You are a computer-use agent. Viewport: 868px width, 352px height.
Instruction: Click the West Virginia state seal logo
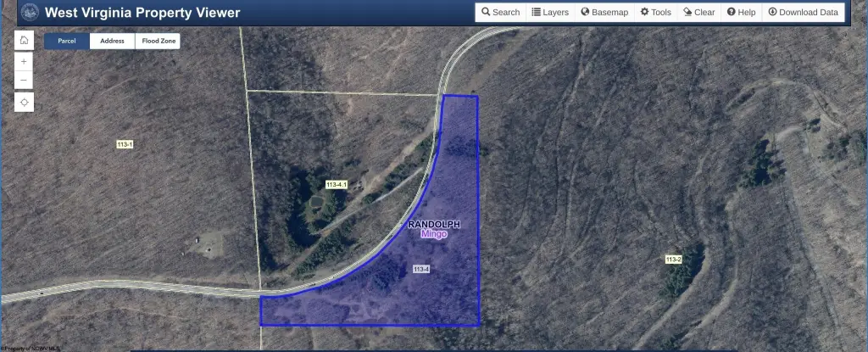pyautogui.click(x=30, y=12)
